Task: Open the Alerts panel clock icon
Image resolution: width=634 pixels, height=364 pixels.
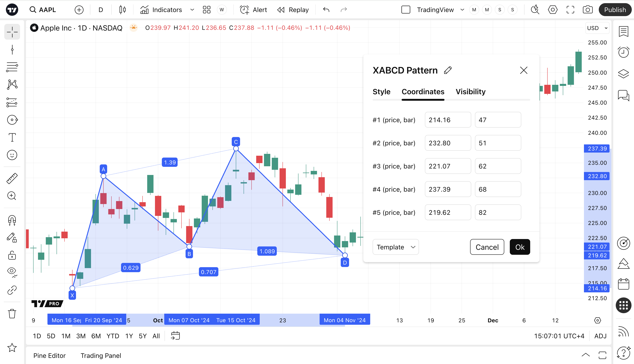Action: pyautogui.click(x=623, y=52)
